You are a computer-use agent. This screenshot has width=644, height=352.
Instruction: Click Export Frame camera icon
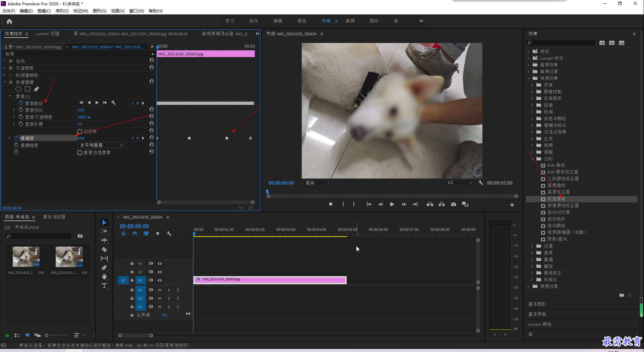click(454, 204)
